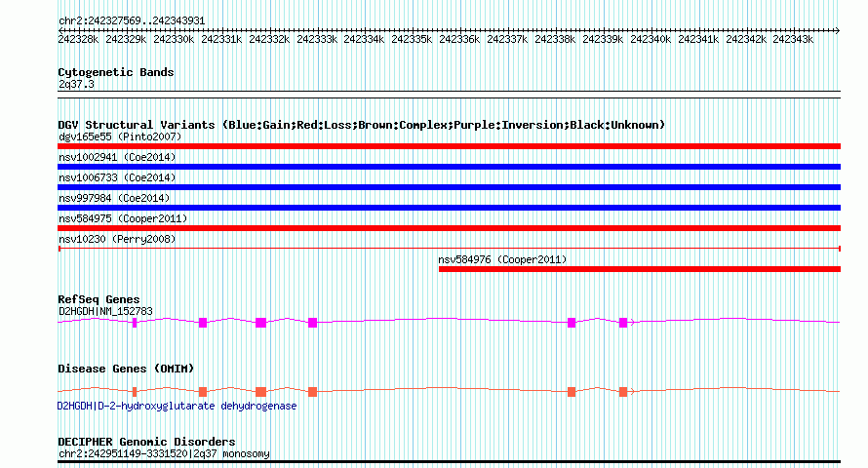Select the blue gain bar for nsv997984
The width and height of the screenshot is (868, 468).
tap(449, 208)
